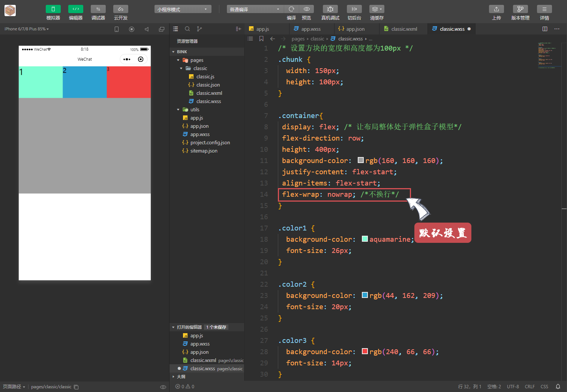Click the preview eye icon (预览)
The image size is (567, 392).
coord(306,9)
